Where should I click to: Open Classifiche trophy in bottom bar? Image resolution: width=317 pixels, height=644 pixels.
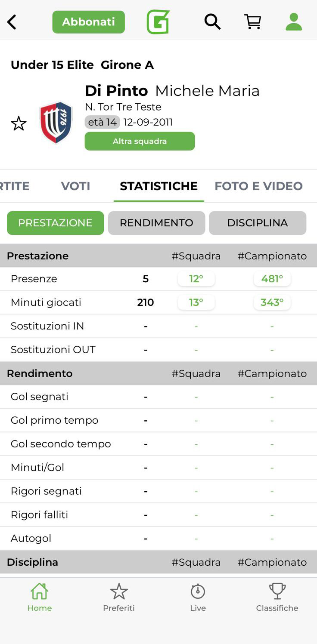coord(277,597)
